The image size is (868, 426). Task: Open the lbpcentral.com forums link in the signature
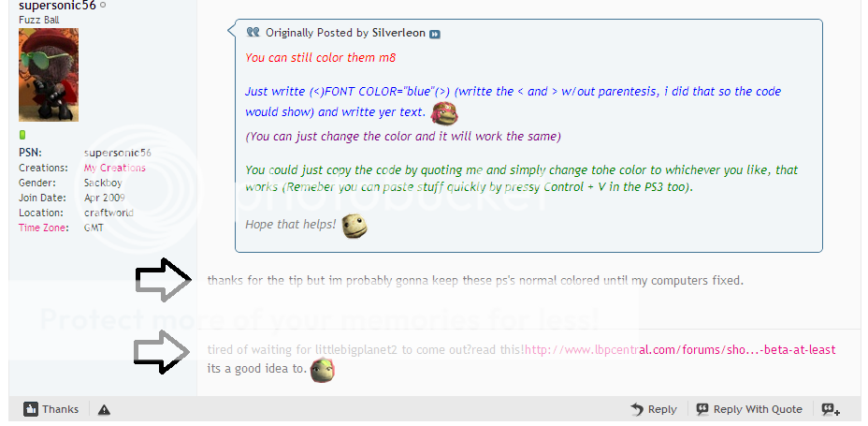(x=680, y=349)
